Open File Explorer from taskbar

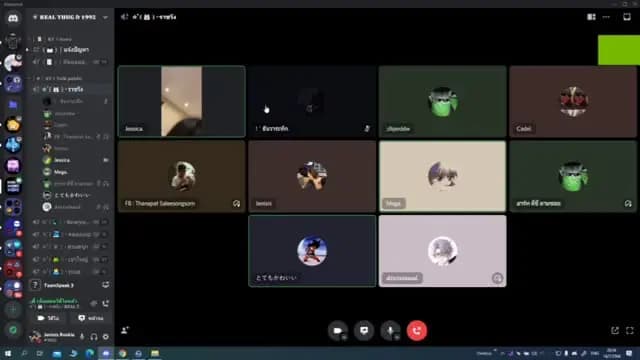point(155,353)
